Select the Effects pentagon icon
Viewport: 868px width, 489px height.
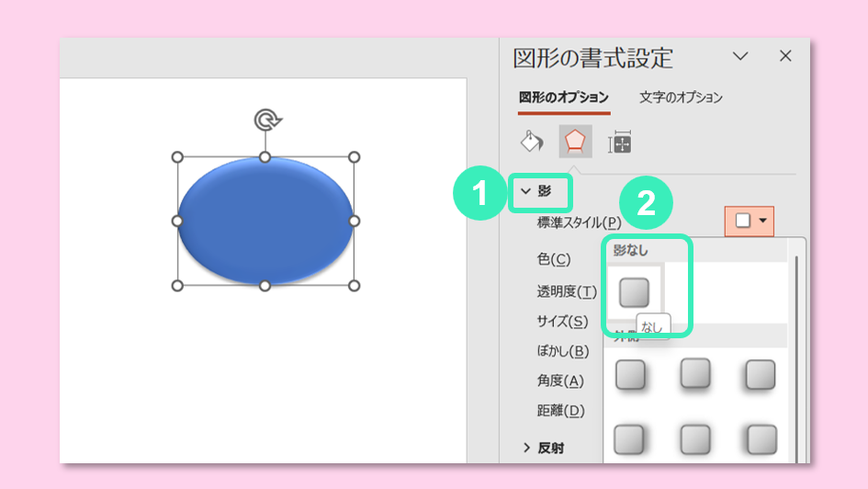pyautogui.click(x=575, y=141)
